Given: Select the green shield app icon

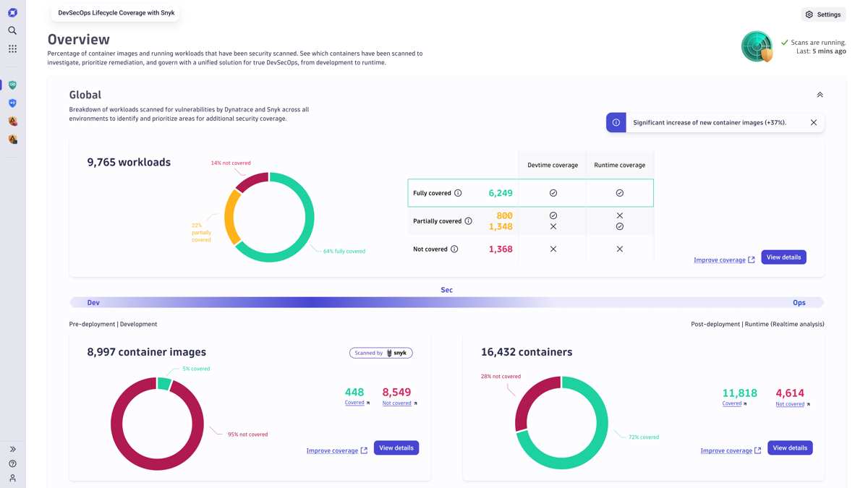Looking at the screenshot, I should 12,85.
